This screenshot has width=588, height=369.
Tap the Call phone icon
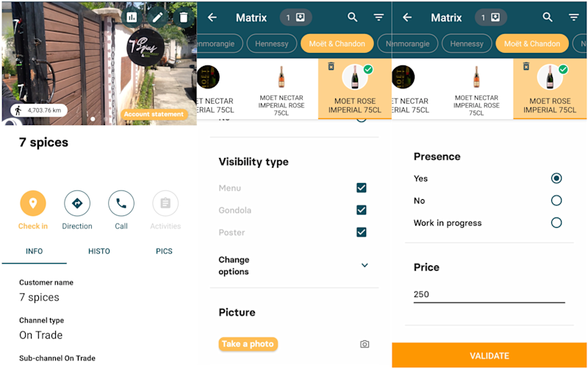coord(121,204)
